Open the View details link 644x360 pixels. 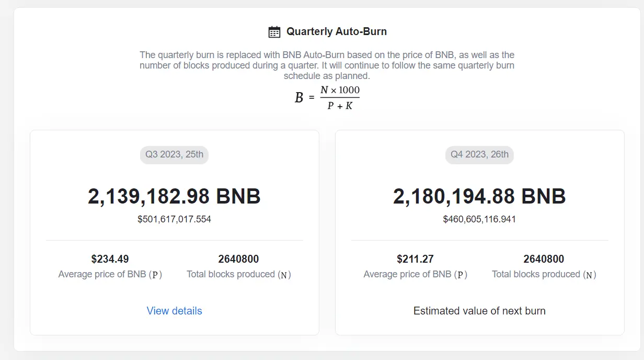point(174,311)
